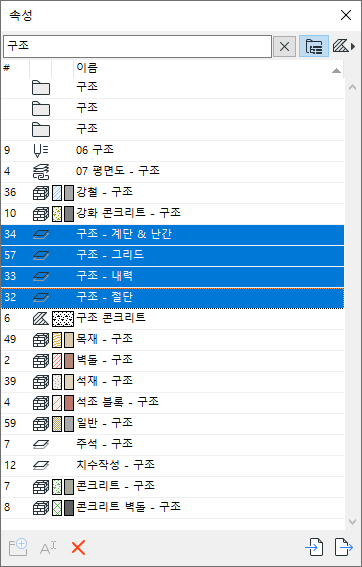Click building material icon for 콘크리트 - 구조
This screenshot has height=567, width=362.
(41, 486)
